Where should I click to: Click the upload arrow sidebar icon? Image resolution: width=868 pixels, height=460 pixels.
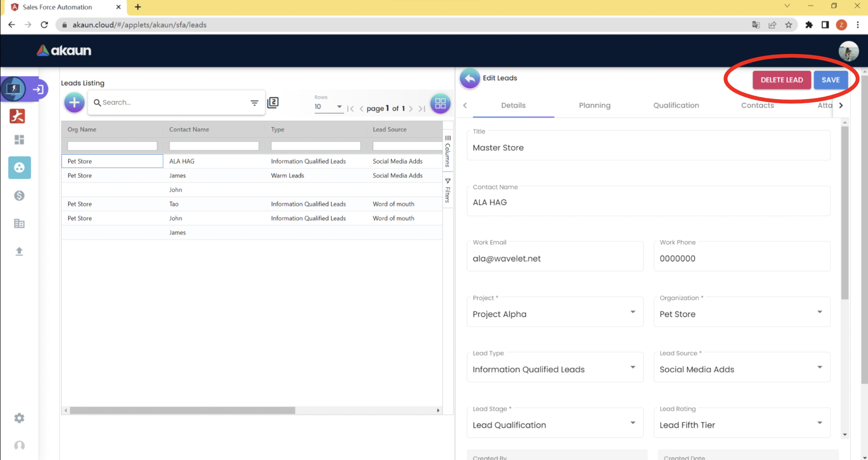click(x=19, y=251)
